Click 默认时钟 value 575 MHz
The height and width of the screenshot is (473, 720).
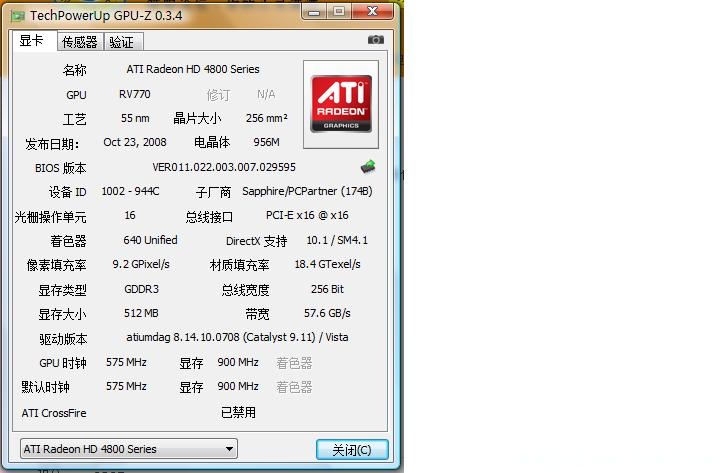tap(126, 386)
